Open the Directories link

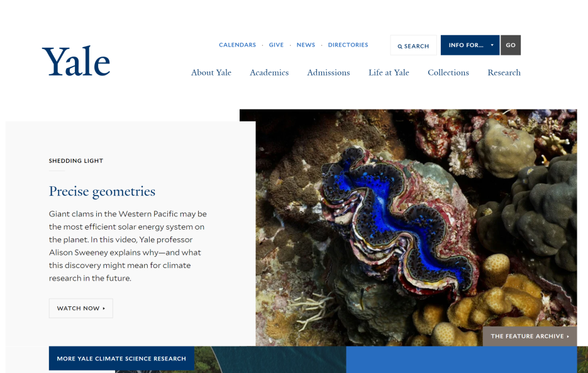(x=348, y=45)
